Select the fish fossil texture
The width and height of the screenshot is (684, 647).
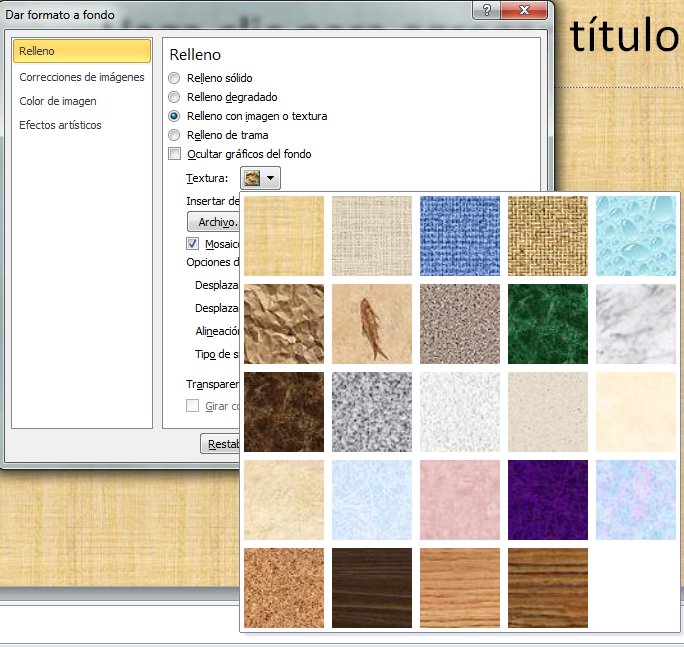coord(372,324)
